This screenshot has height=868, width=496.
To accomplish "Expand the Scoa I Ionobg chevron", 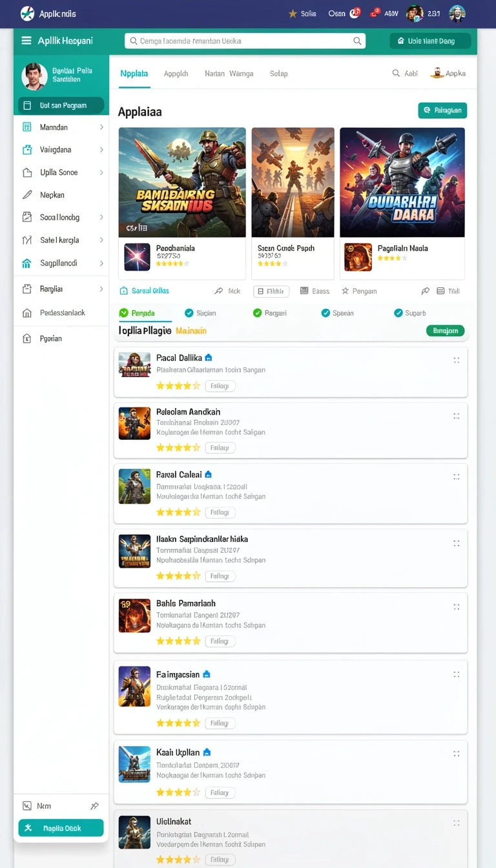I will [101, 218].
